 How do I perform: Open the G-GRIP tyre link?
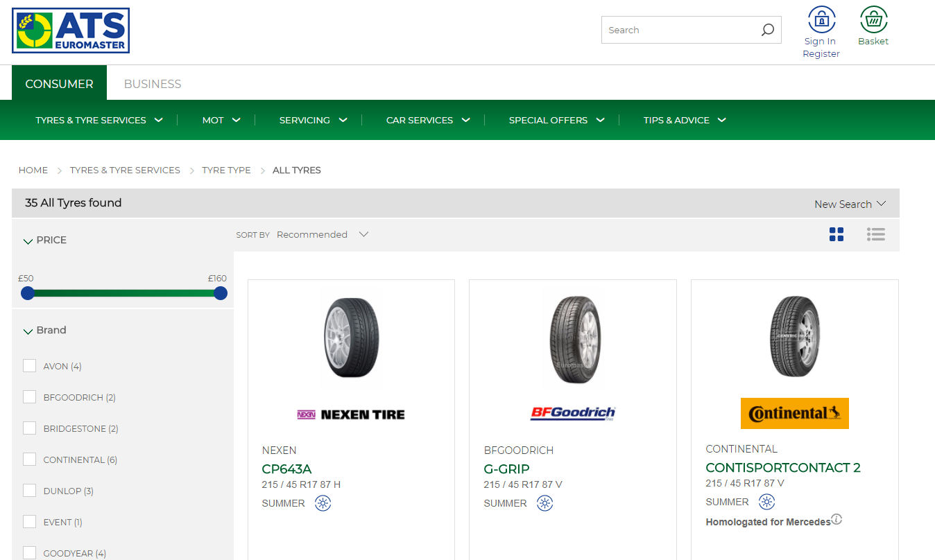pos(506,469)
